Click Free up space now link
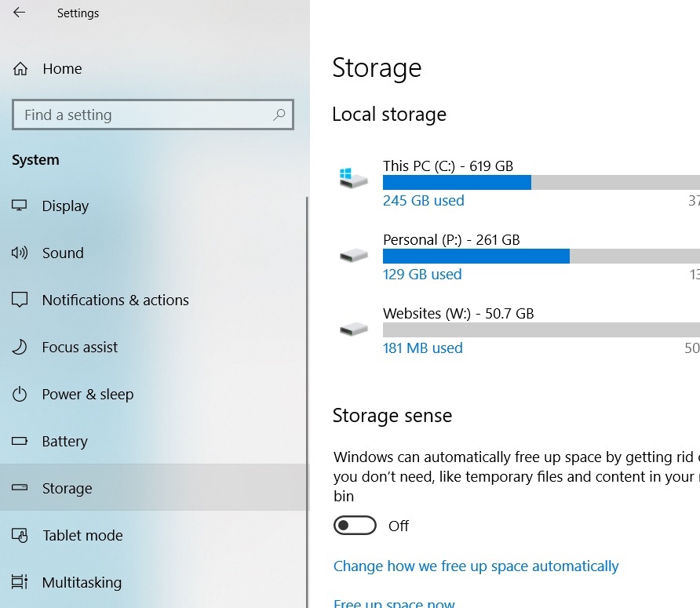The width and height of the screenshot is (700, 608). (x=394, y=603)
